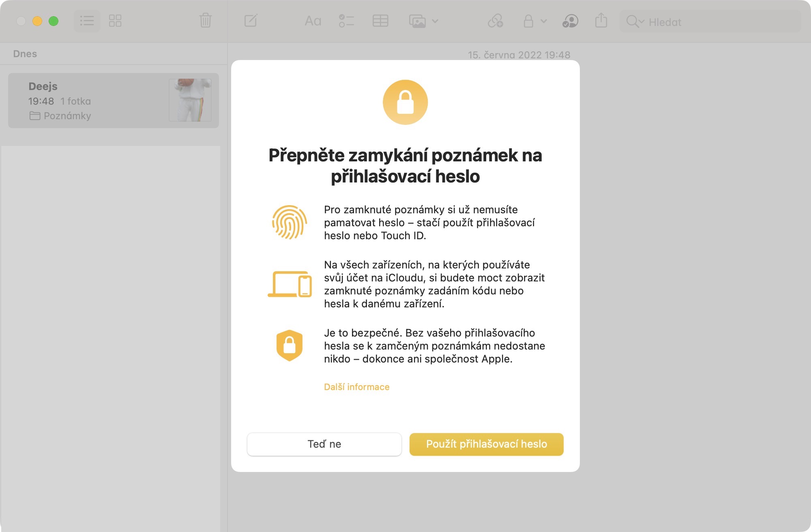Expand the search options magnifier chevron

(x=635, y=21)
